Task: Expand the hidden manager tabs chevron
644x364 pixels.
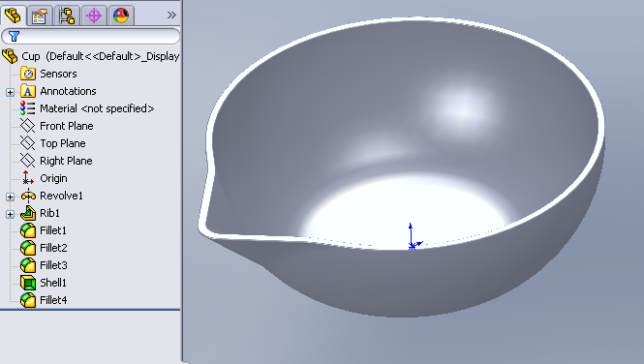Action: [171, 15]
